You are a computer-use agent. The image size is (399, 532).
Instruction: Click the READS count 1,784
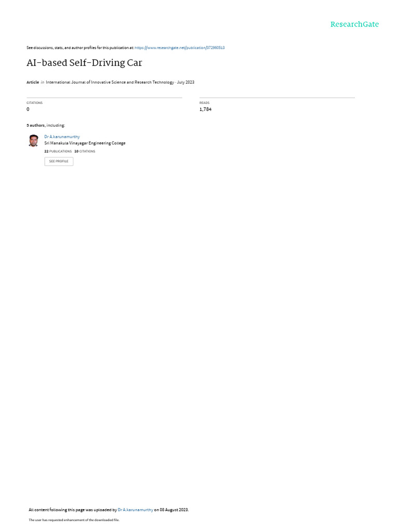pos(205,109)
